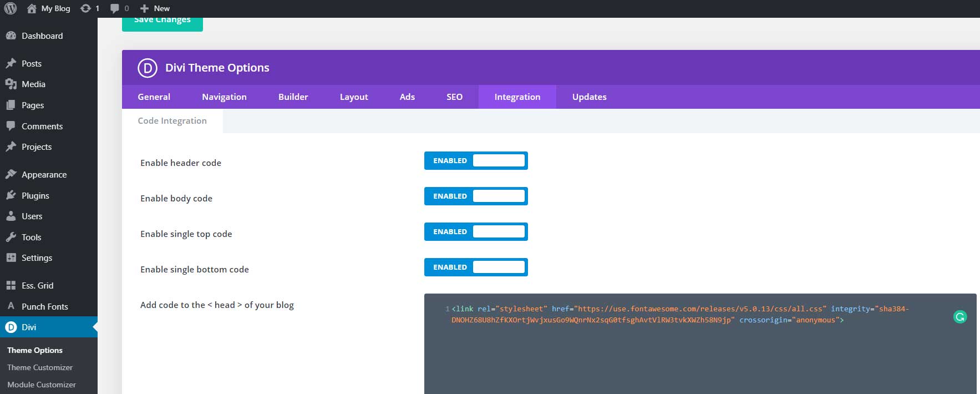The width and height of the screenshot is (980, 394).
Task: Click the Pages icon in sidebar
Action: point(11,105)
